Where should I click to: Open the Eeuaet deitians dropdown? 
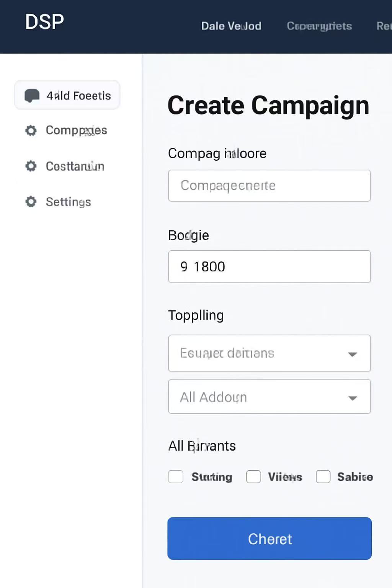coord(269,353)
